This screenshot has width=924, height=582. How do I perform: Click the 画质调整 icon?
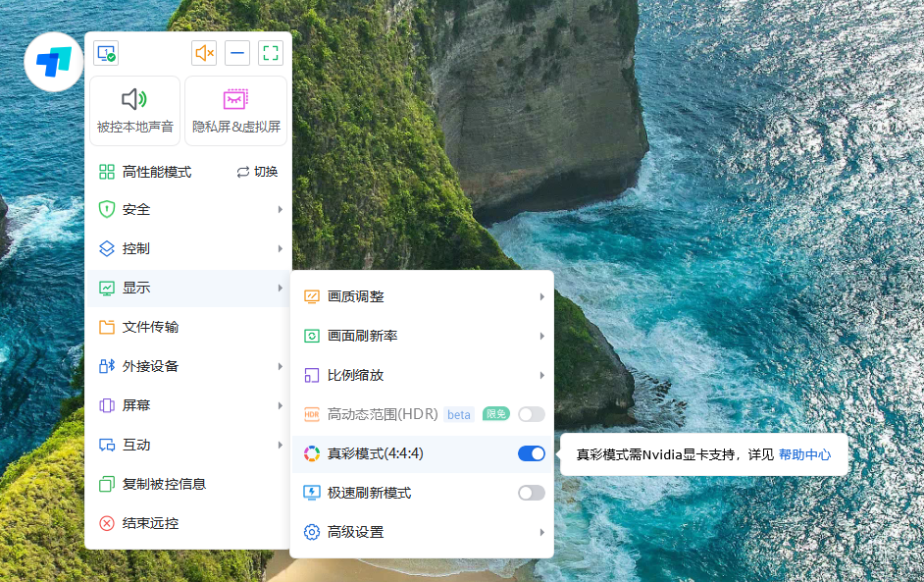[312, 296]
